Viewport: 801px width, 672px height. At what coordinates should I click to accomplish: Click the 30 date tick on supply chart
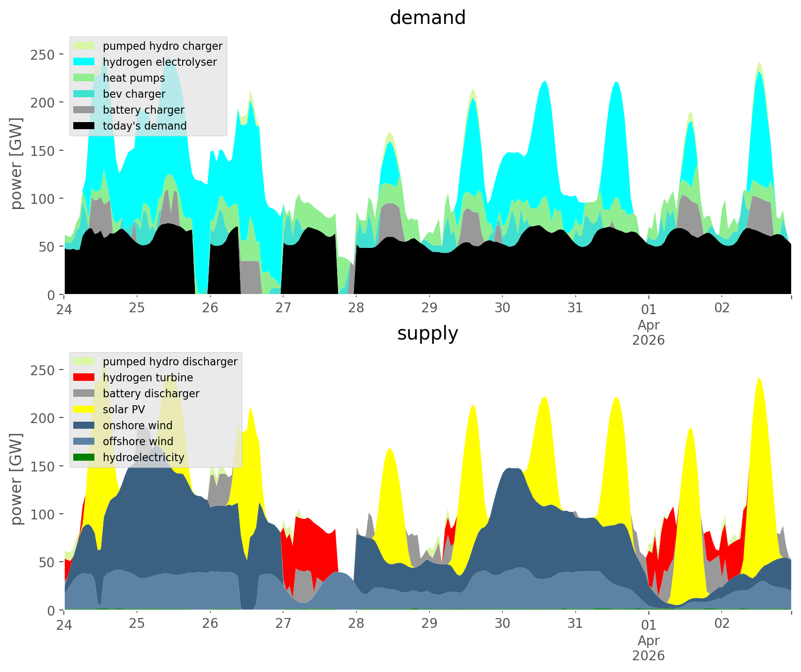coord(502,624)
